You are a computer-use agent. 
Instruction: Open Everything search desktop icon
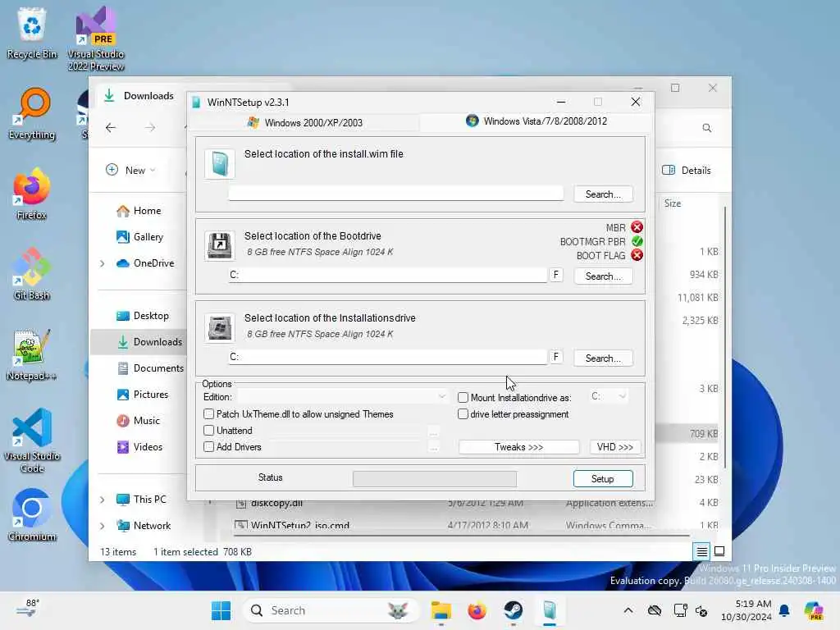click(x=32, y=113)
